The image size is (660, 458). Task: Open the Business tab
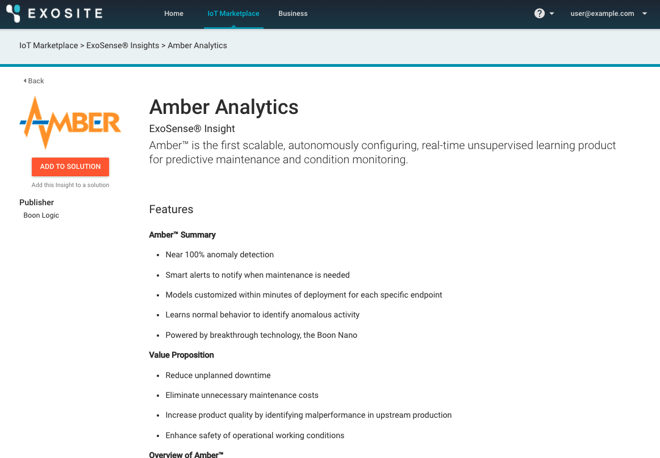(x=293, y=13)
